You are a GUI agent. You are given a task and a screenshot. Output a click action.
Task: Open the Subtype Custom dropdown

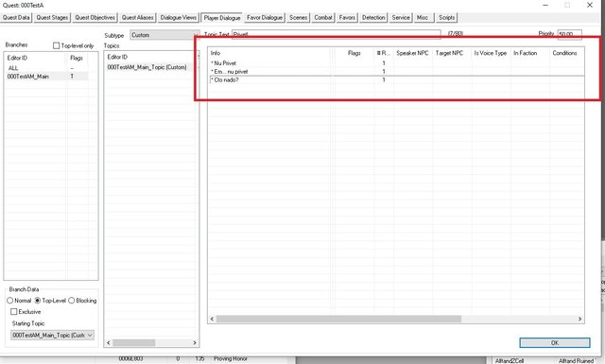pyautogui.click(x=164, y=35)
